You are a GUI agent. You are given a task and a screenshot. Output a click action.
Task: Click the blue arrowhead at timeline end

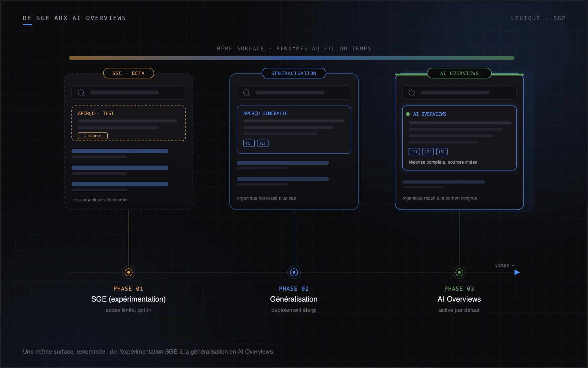517,272
